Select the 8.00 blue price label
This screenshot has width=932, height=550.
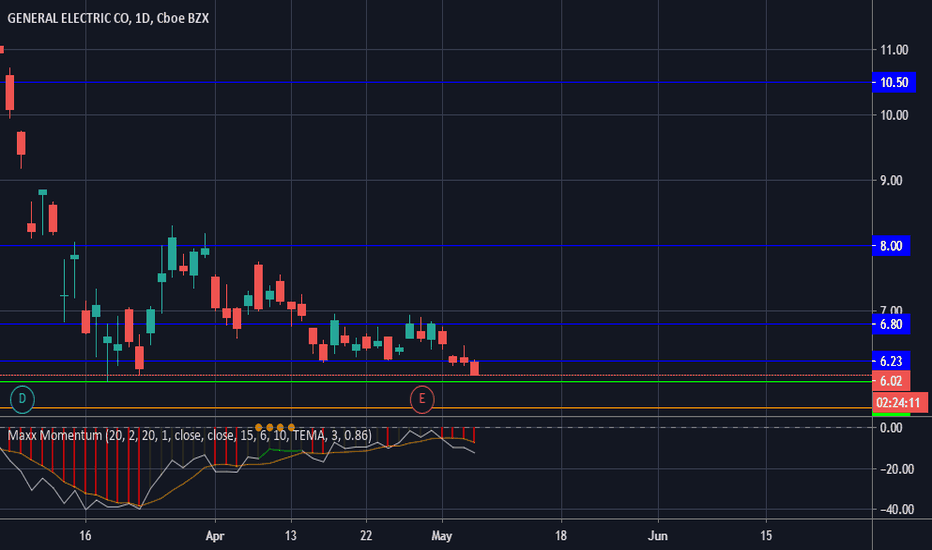pos(890,246)
